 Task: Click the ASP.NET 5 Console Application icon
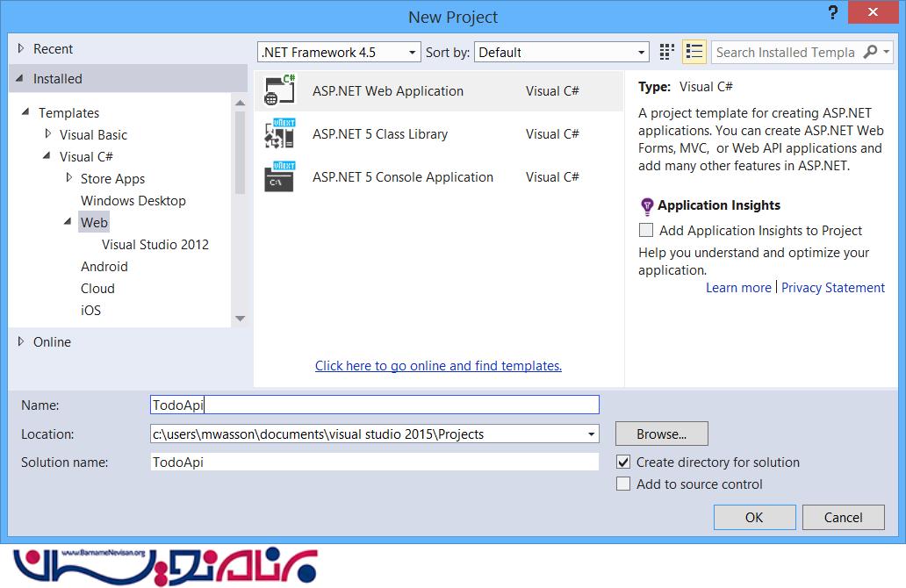tap(280, 177)
